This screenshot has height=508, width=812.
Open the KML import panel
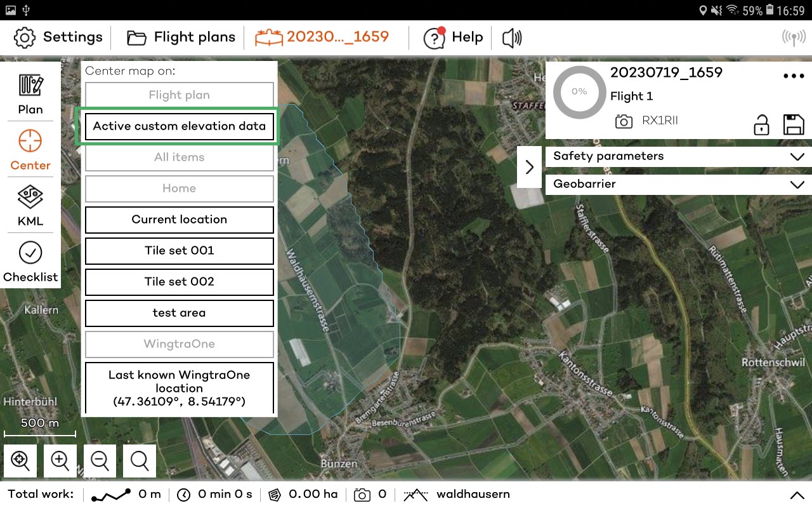click(x=30, y=206)
